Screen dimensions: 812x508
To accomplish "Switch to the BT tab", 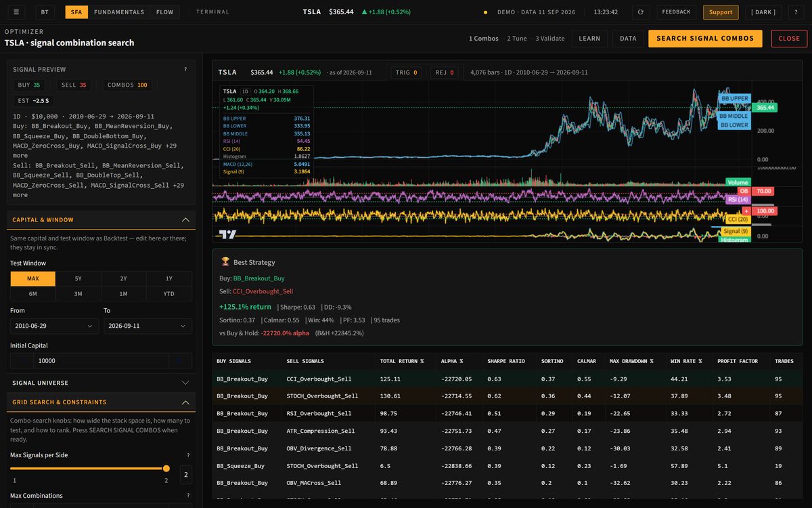I will click(x=45, y=12).
